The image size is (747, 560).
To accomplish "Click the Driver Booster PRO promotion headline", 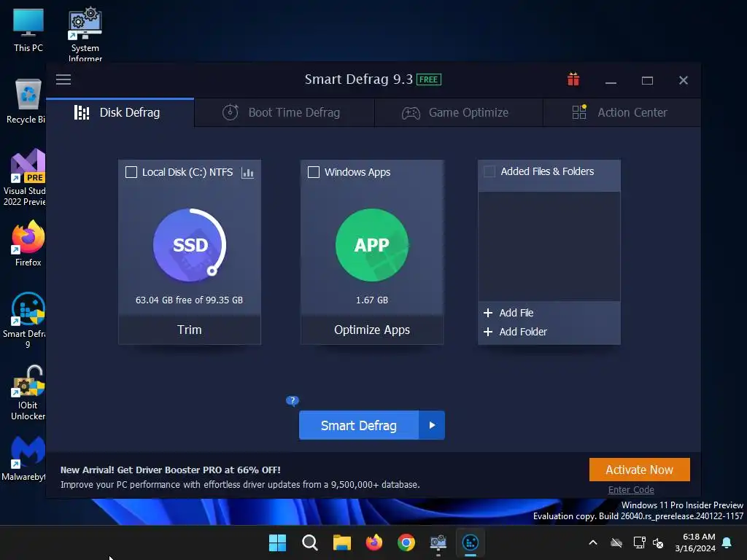I will 171,470.
